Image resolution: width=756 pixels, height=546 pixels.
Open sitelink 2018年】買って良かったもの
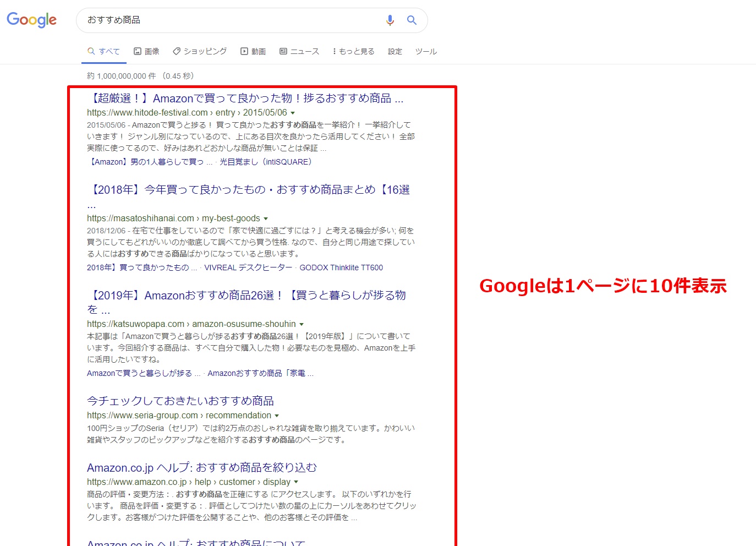pyautogui.click(x=142, y=267)
